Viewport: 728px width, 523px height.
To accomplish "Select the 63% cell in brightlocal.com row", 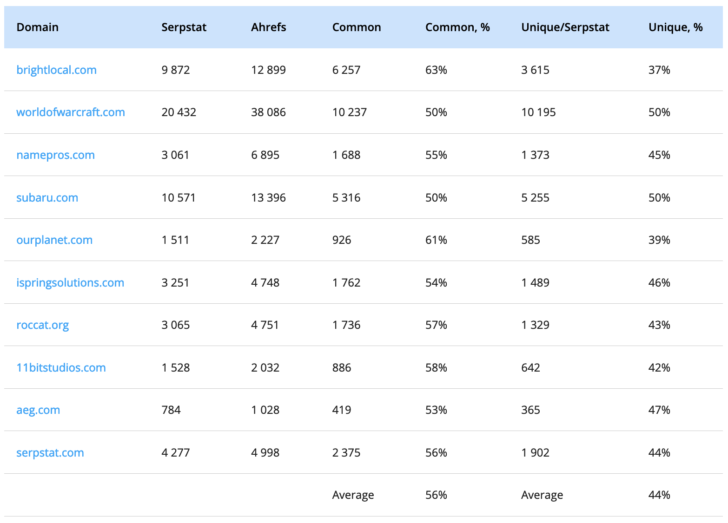I will click(436, 70).
